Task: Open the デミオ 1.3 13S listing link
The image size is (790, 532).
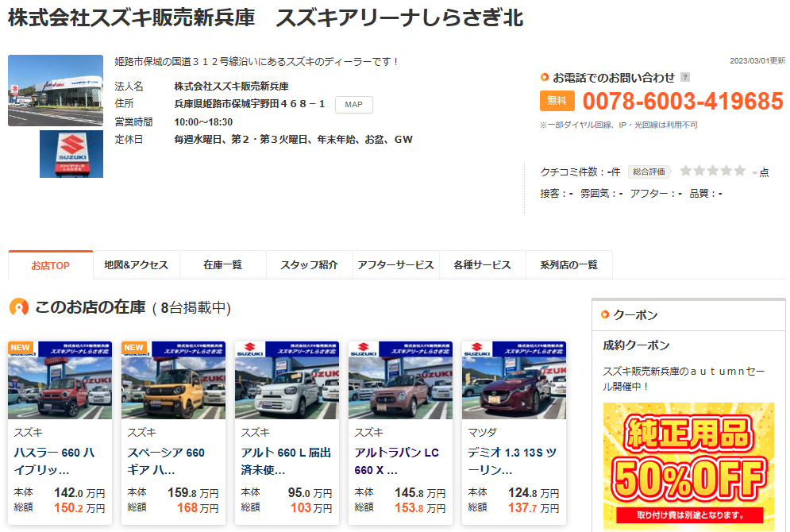Action: [x=512, y=461]
